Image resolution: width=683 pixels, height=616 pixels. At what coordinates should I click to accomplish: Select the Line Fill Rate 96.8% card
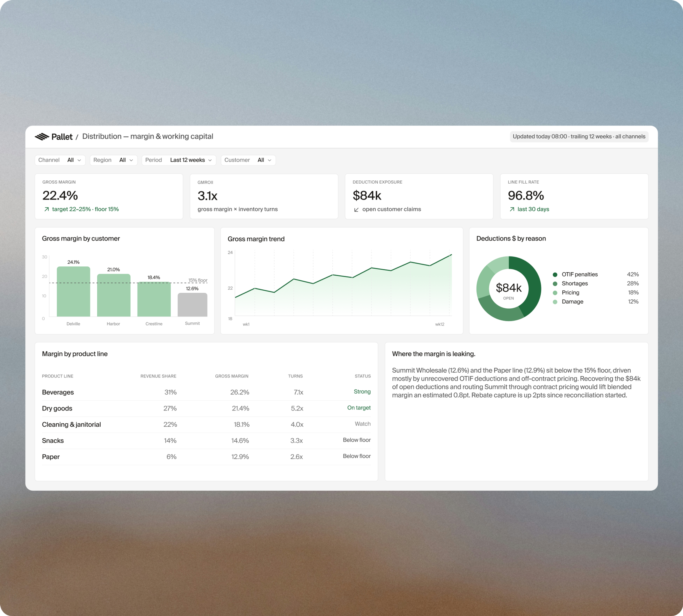point(574,196)
